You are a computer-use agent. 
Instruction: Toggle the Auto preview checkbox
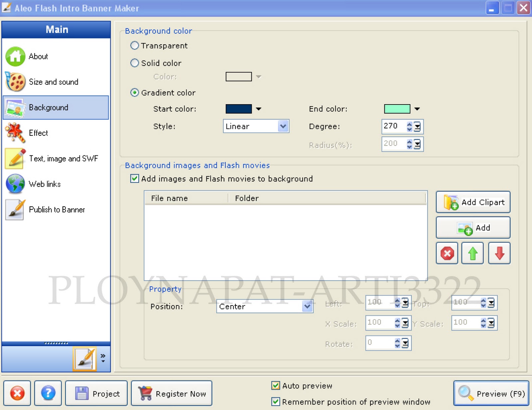(x=275, y=386)
